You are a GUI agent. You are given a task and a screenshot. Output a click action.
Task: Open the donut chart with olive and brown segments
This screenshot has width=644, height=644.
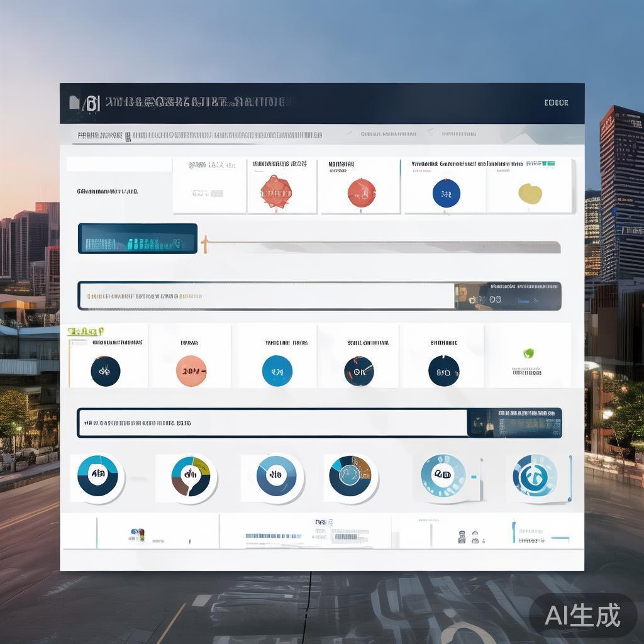(191, 477)
